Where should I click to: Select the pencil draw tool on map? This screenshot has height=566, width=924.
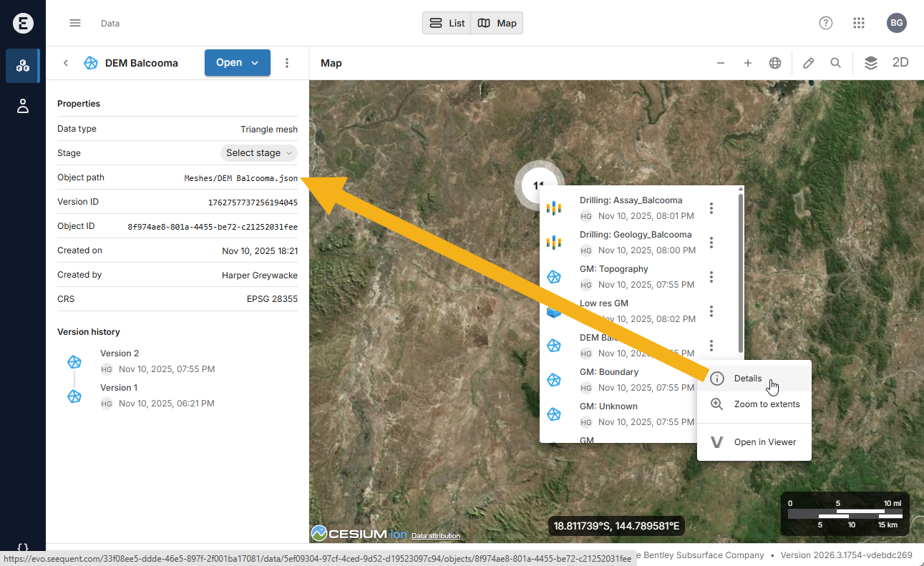(808, 63)
